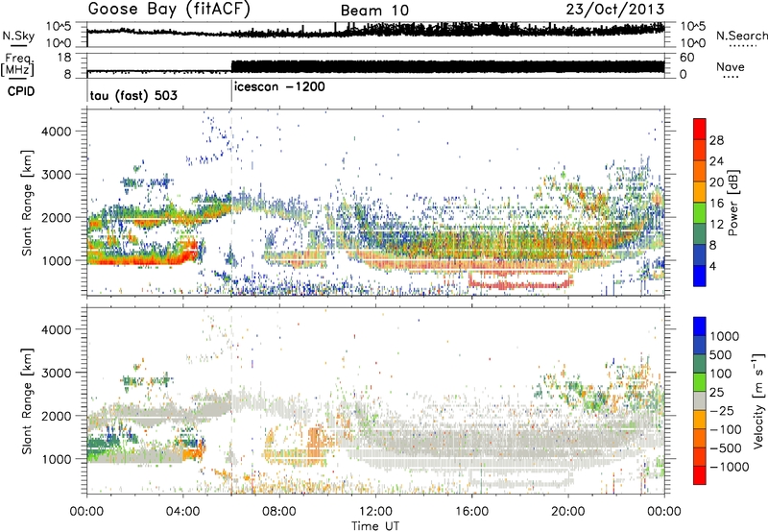768x532 pixels.
Task: Click the 'tau (fast) 503' CPID marker
Action: coord(133,95)
